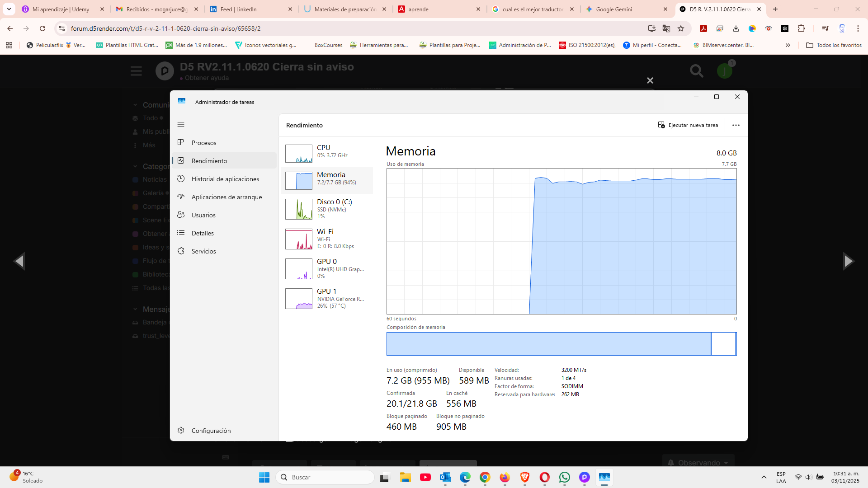Close the image lightbox with X
This screenshot has width=868, height=488.
tap(650, 80)
